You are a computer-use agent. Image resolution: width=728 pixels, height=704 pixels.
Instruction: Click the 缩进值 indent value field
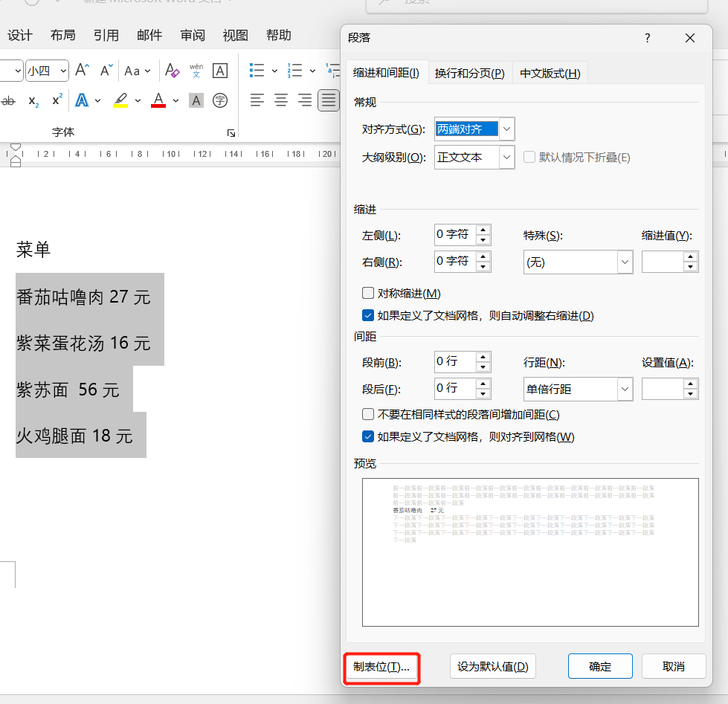[663, 262]
